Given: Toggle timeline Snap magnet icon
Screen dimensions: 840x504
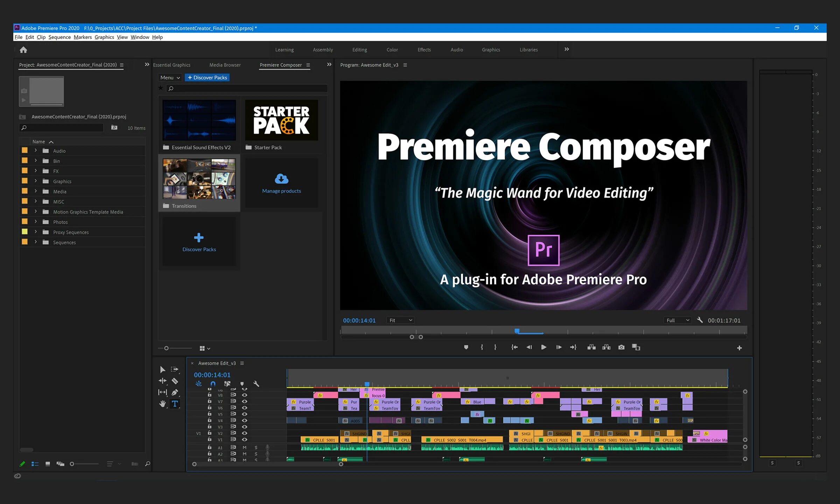Looking at the screenshot, I should pyautogui.click(x=213, y=384).
